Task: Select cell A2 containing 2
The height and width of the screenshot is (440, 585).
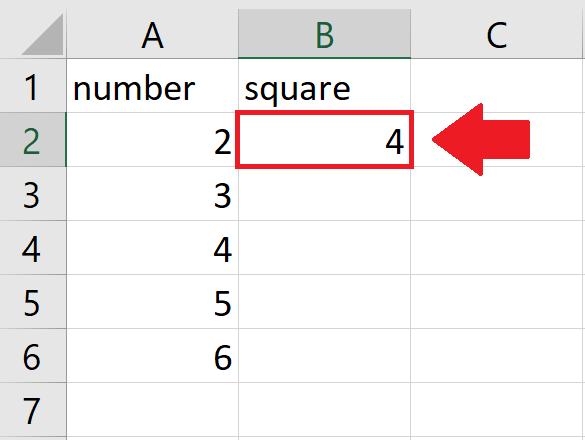Action: coord(153,140)
